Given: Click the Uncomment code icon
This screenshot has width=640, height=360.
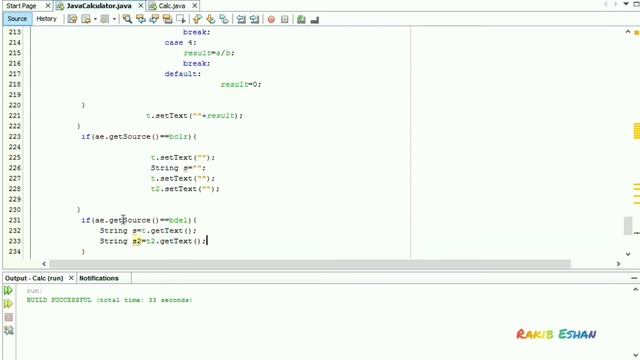Looking at the screenshot, I should click(315, 19).
